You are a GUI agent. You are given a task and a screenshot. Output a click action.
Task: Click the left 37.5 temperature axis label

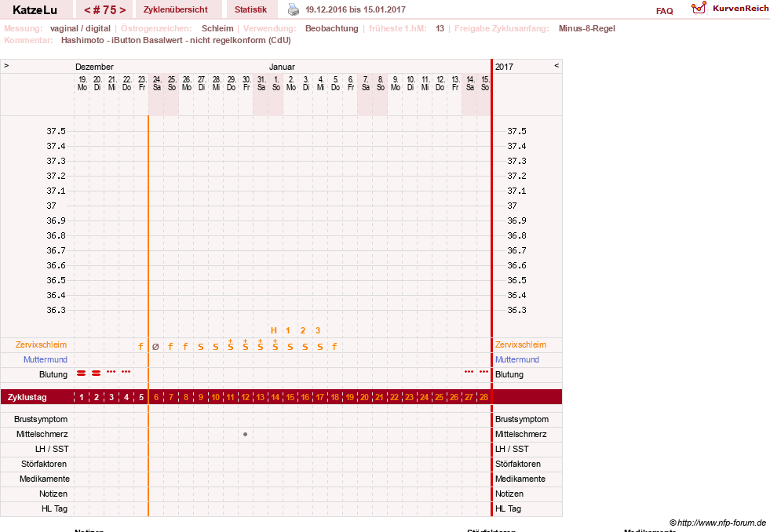click(56, 131)
